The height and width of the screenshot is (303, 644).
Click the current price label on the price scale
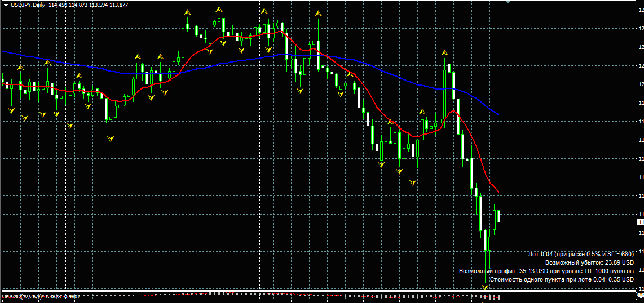click(x=640, y=222)
